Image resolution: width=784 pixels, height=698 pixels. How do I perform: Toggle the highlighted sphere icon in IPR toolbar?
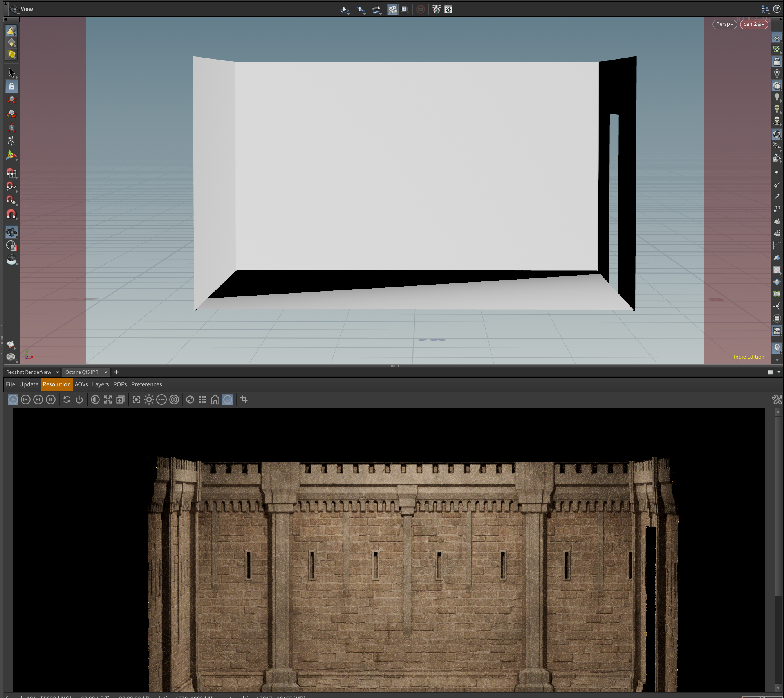[228, 400]
